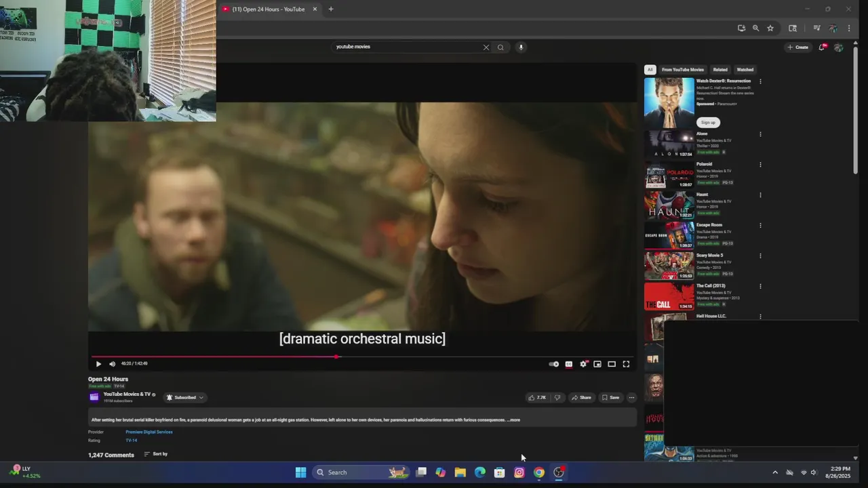Select the From YouTube Movies chip
This screenshot has width=868, height=488.
coord(683,70)
